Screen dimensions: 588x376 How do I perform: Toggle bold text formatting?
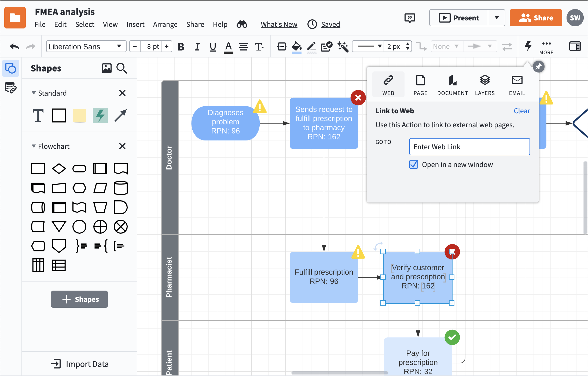(x=181, y=47)
